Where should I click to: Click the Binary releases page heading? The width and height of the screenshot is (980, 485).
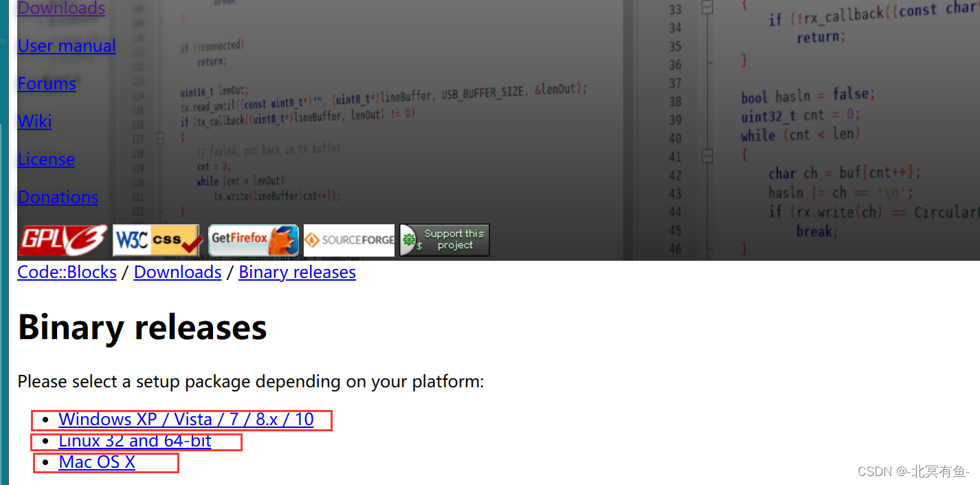(x=142, y=327)
